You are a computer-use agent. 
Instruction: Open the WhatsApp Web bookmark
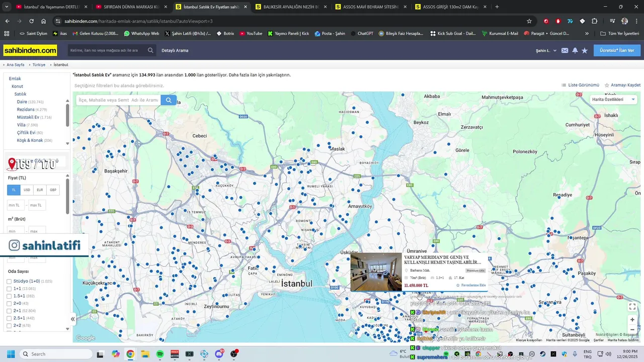click(141, 33)
